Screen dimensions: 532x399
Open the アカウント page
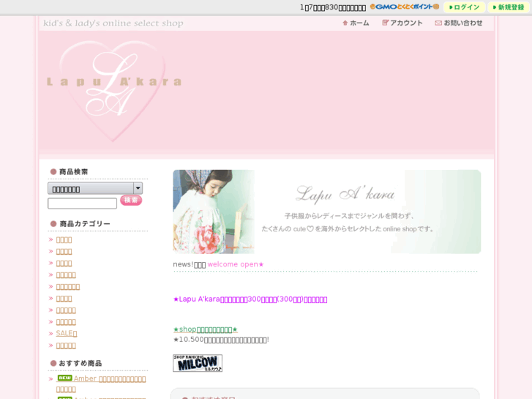click(402, 23)
